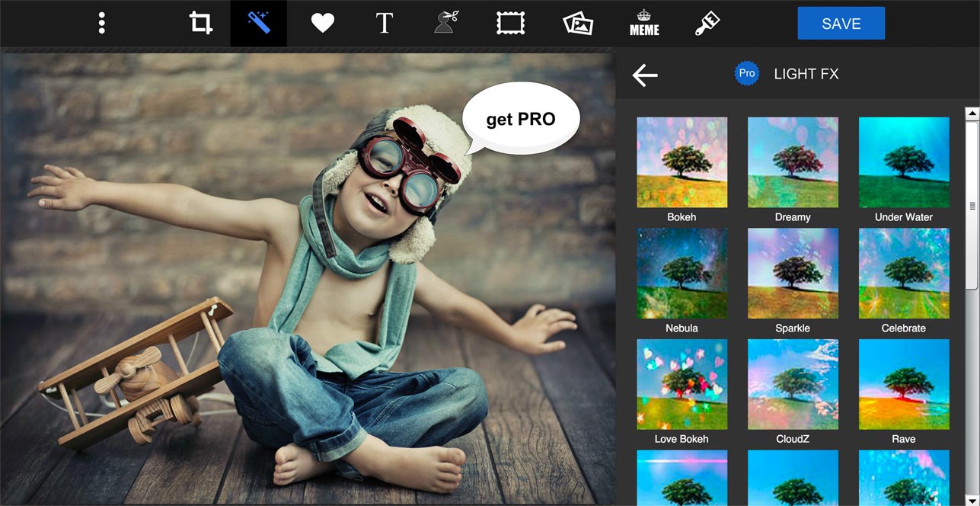
Task: Click the blue SAVE button
Action: [x=841, y=24]
